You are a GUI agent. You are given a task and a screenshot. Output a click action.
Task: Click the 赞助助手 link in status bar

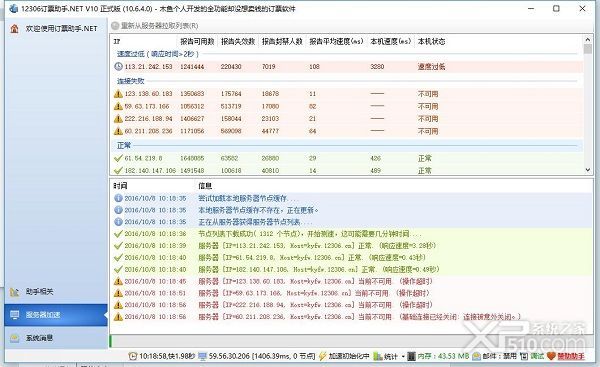click(x=571, y=356)
